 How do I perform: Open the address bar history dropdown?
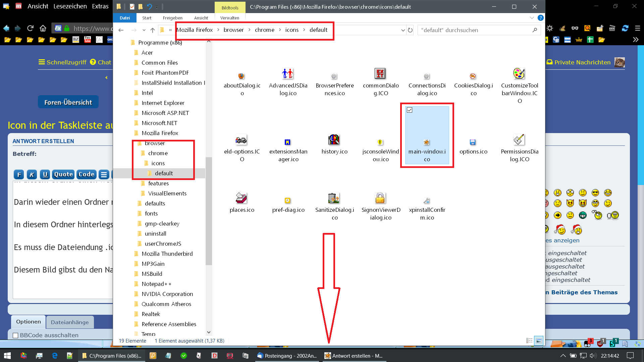pyautogui.click(x=403, y=30)
